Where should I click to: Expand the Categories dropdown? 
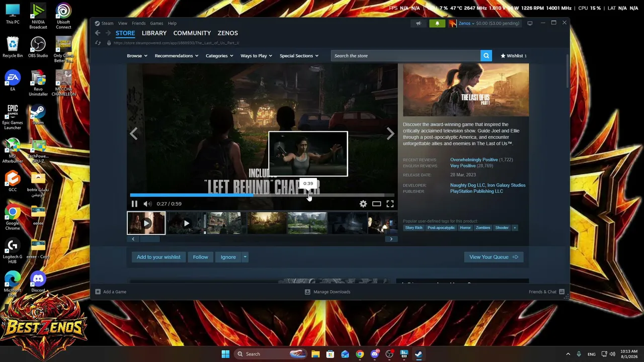(219, 56)
